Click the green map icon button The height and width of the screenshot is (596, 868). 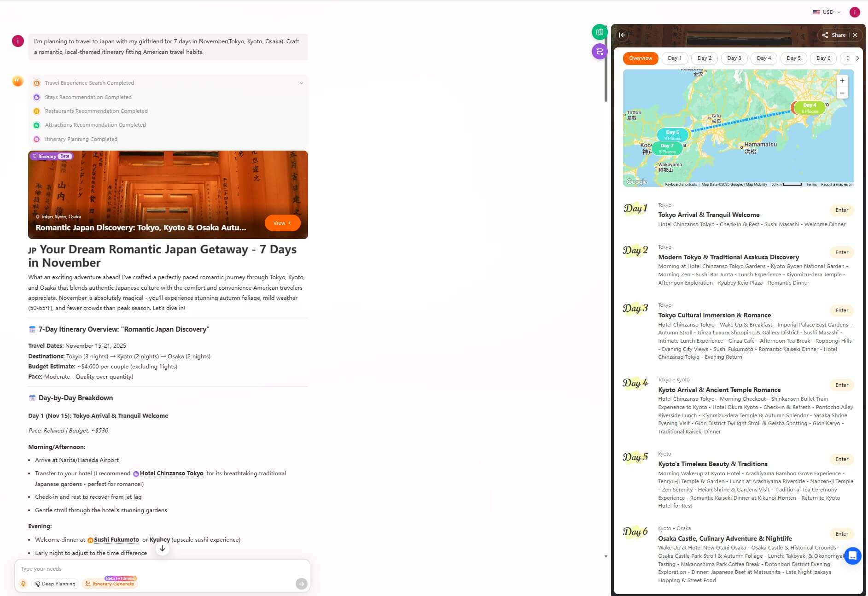coord(599,32)
